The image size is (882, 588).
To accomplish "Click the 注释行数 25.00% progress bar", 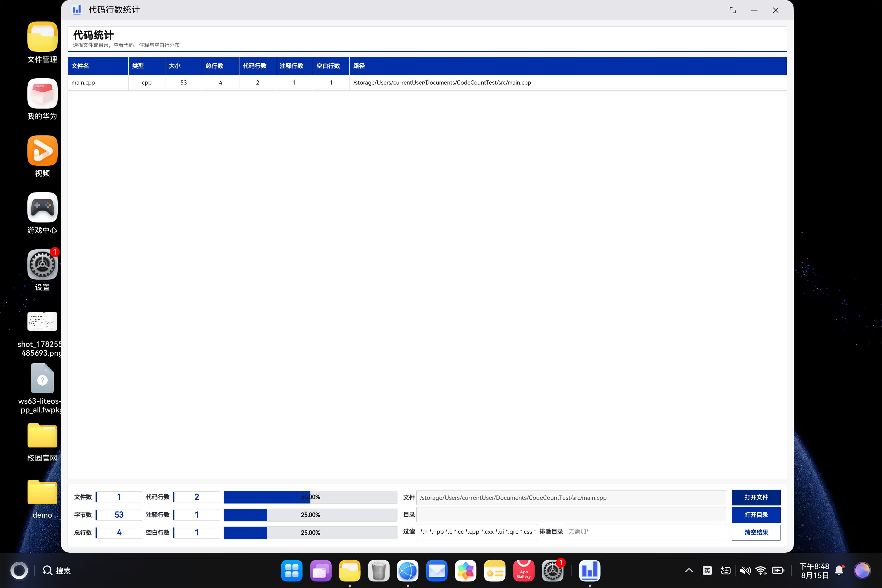I will 310,515.
